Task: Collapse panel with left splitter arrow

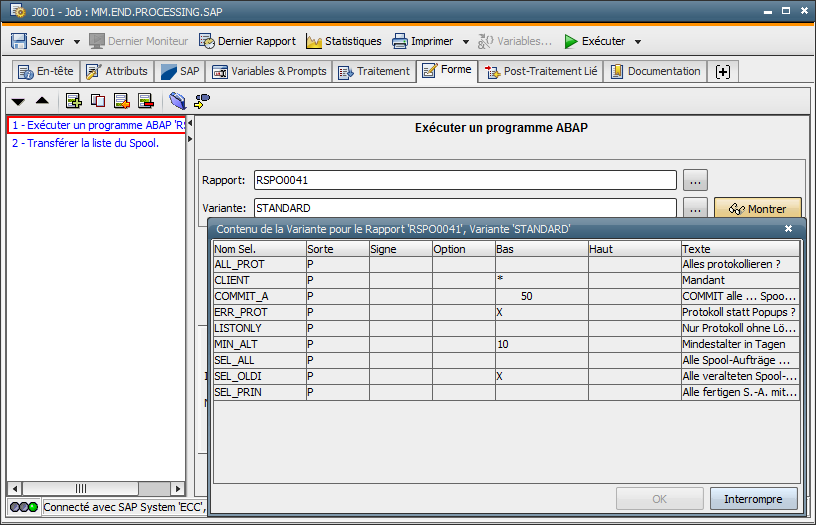Action: coord(190,123)
